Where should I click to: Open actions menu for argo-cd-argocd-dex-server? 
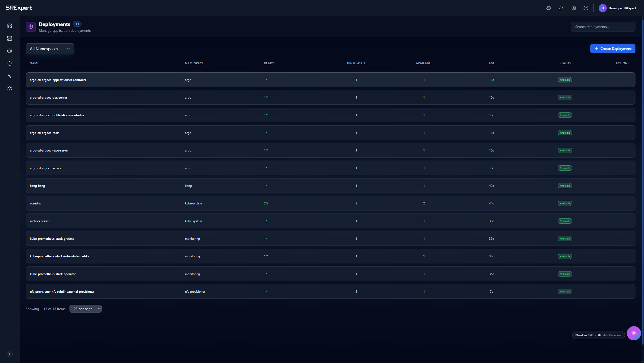click(628, 97)
